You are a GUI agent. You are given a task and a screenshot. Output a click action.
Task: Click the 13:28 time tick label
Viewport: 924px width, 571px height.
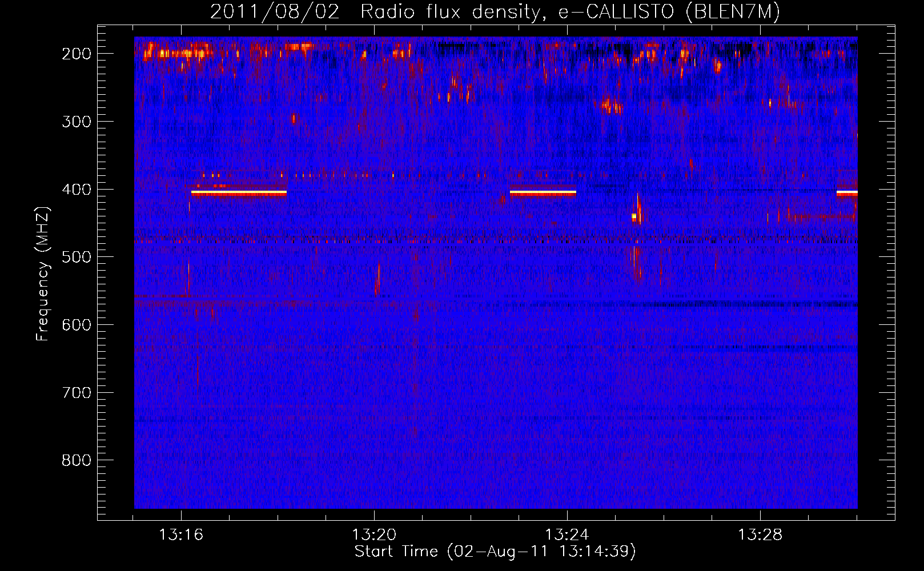point(760,535)
